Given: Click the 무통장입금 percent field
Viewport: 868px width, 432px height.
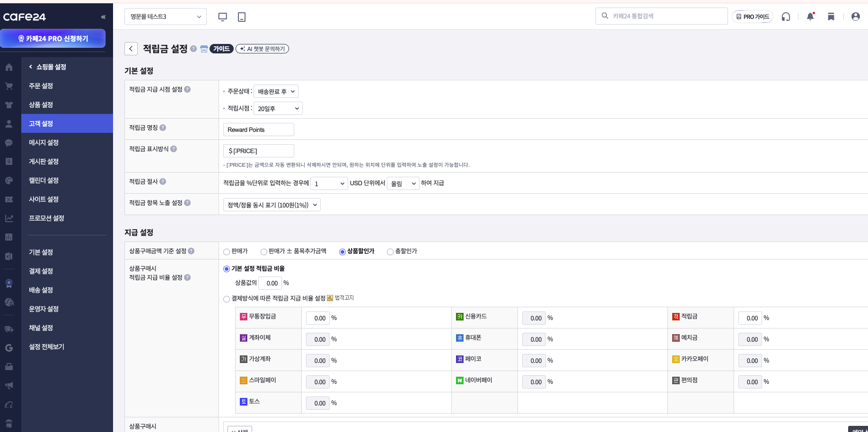Looking at the screenshot, I should [318, 318].
